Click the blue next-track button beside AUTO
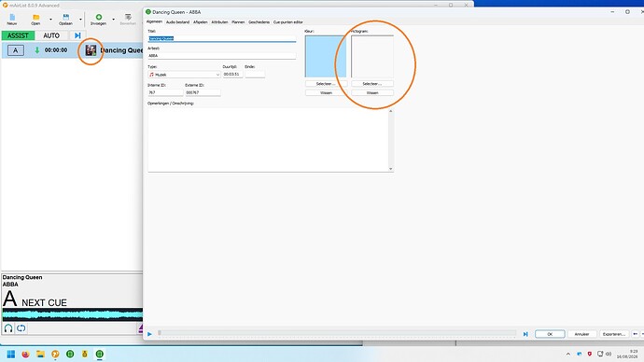Screen dimensions: 644x362 coord(77,35)
